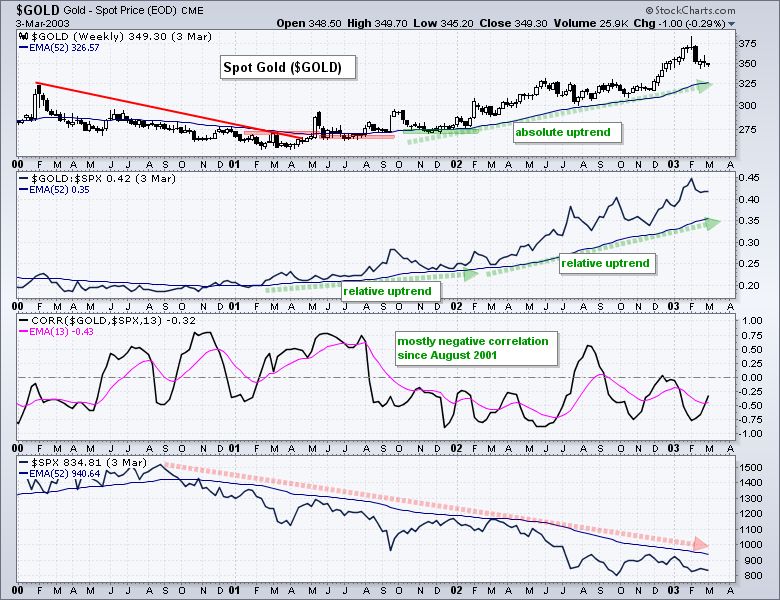Click the CME exchange label

click(x=192, y=11)
